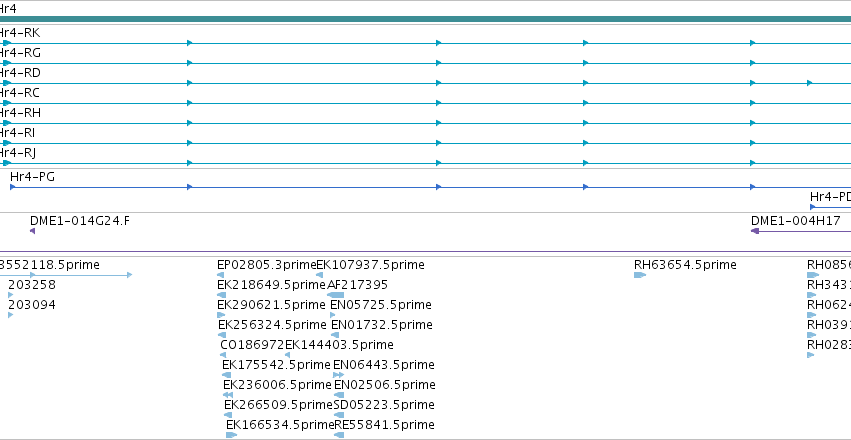Select the EST labeled 203258
Image resolution: width=851 pixels, height=440 pixels.
31,285
